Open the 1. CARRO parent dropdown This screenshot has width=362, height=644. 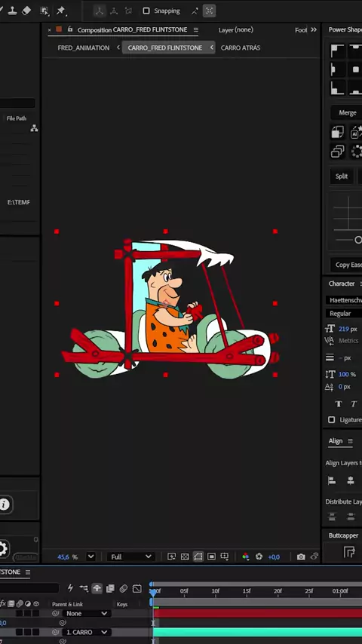[87, 632]
